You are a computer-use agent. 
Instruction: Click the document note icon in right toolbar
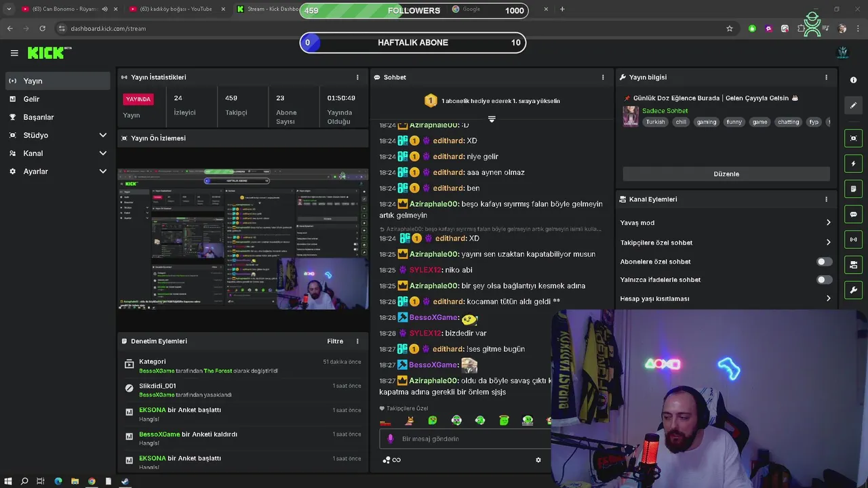[x=853, y=188]
